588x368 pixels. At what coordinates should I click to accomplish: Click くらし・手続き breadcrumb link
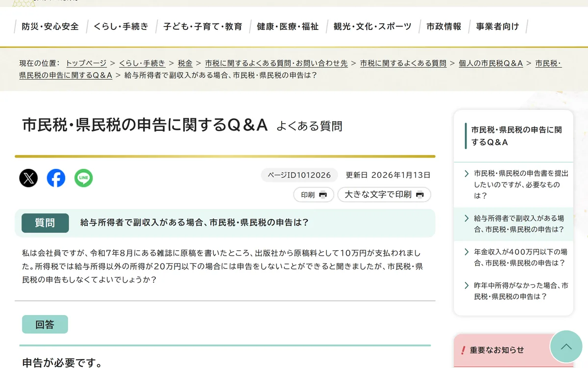click(142, 63)
